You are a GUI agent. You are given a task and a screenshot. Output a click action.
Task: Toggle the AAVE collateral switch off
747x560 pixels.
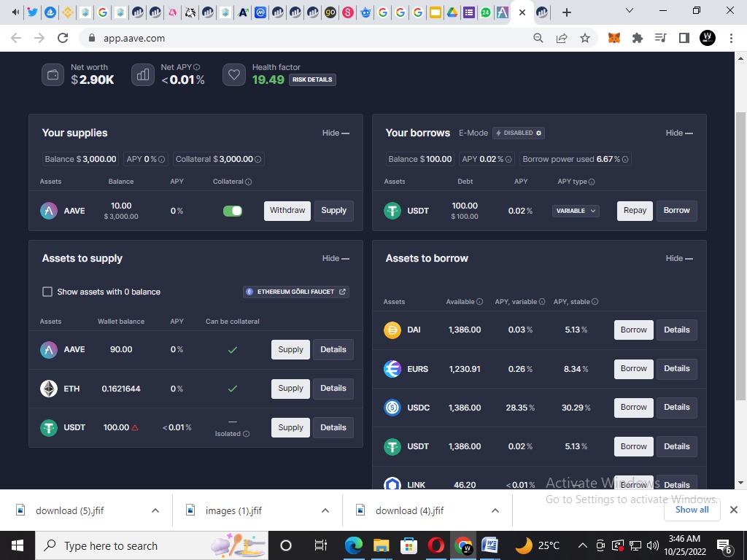[x=232, y=210]
